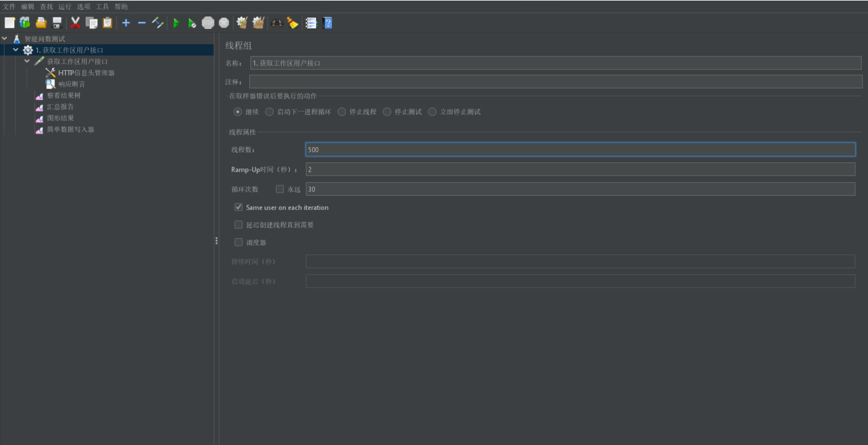The height and width of the screenshot is (445, 868).
Task: Select 响应断言 in the tree
Action: point(71,84)
